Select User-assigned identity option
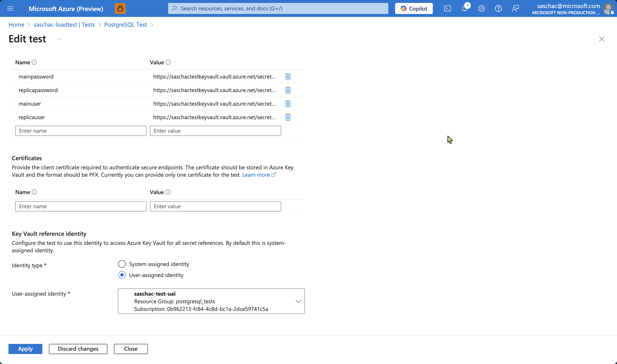 tap(122, 275)
